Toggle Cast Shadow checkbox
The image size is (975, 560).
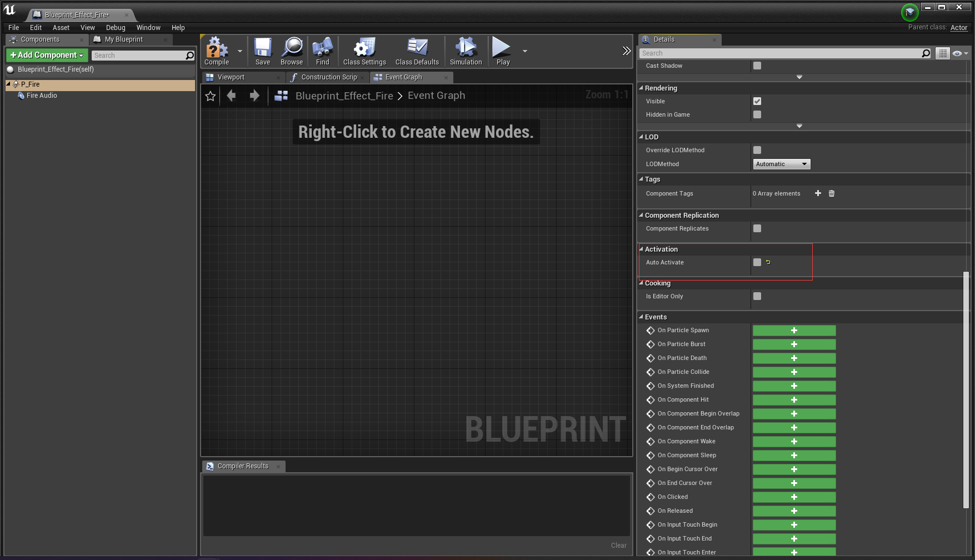click(757, 66)
